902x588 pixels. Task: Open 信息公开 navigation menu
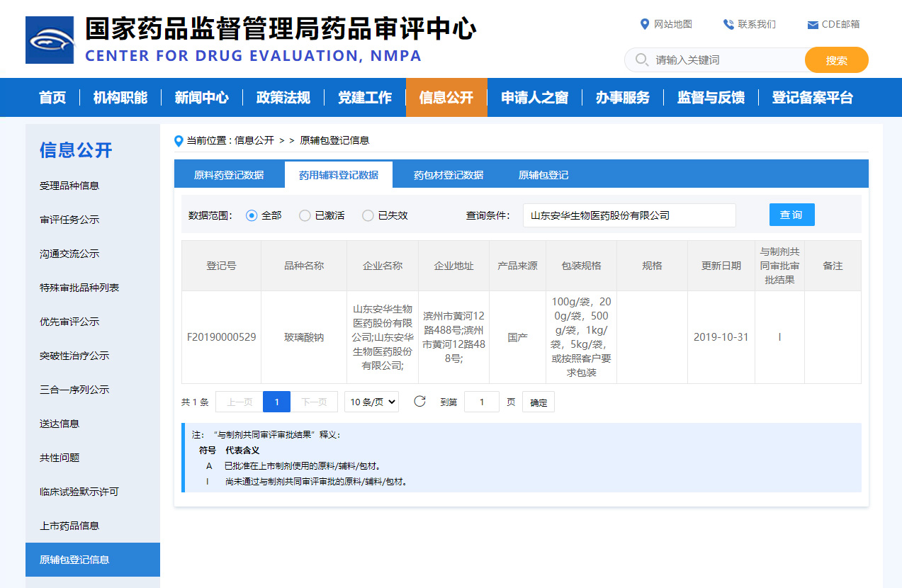[446, 98]
